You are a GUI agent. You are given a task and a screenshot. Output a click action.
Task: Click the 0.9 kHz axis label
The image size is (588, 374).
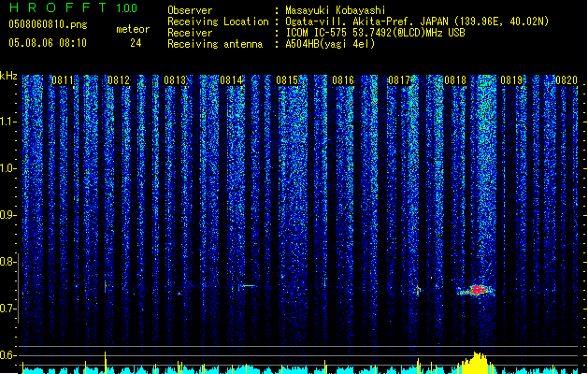pos(8,215)
